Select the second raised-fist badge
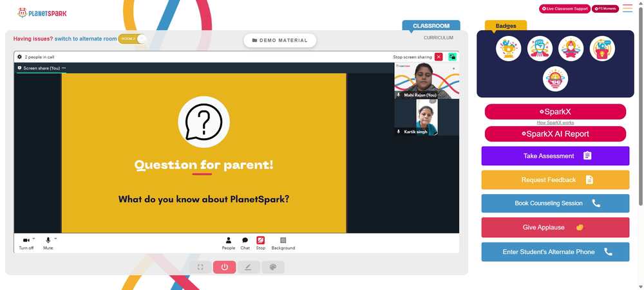The image size is (644, 290). click(540, 48)
